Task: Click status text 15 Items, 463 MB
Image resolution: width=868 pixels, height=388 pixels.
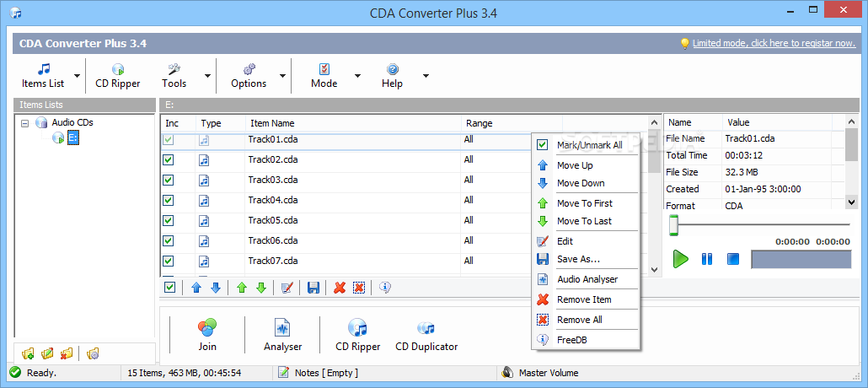Action: point(184,373)
